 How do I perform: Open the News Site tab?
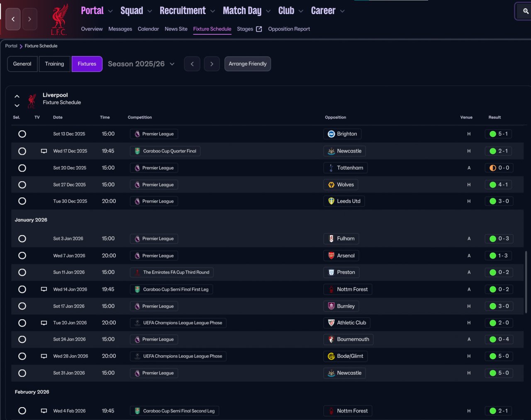(176, 29)
